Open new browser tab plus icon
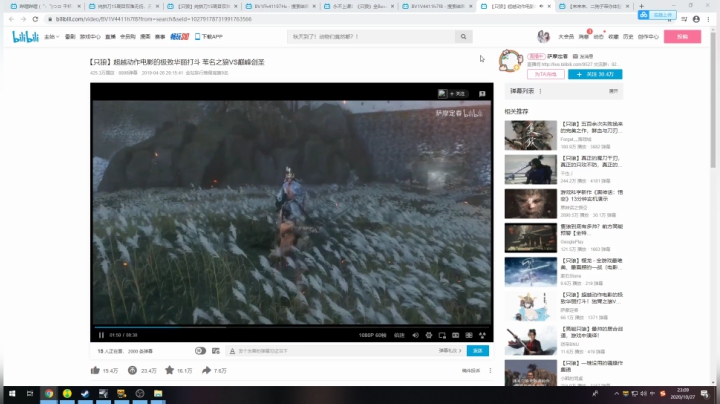This screenshot has height=404, width=720. coord(641,6)
